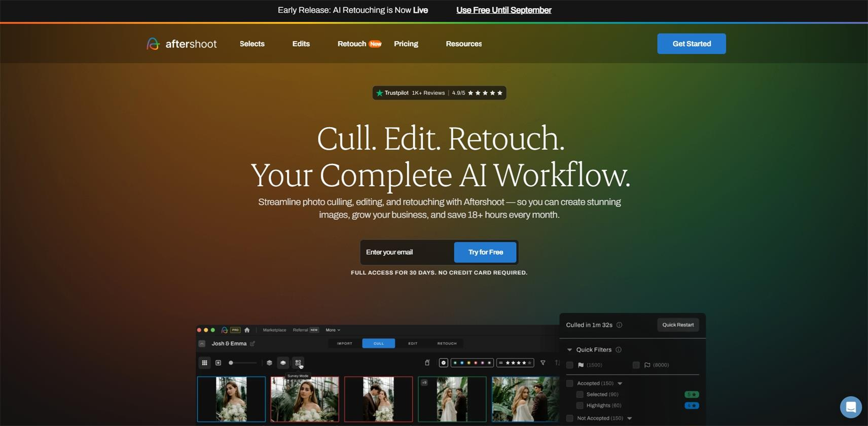Open the Resources menu
868x426 pixels.
(464, 44)
